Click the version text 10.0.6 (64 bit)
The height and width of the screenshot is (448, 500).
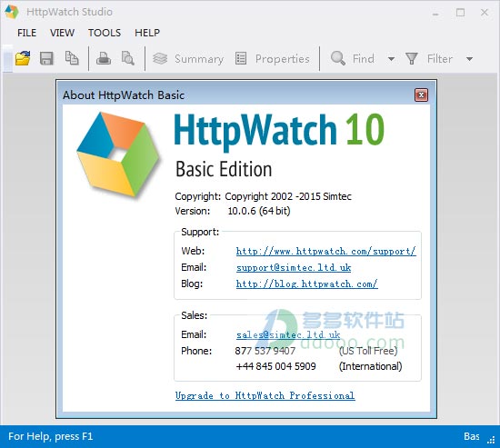[259, 211]
